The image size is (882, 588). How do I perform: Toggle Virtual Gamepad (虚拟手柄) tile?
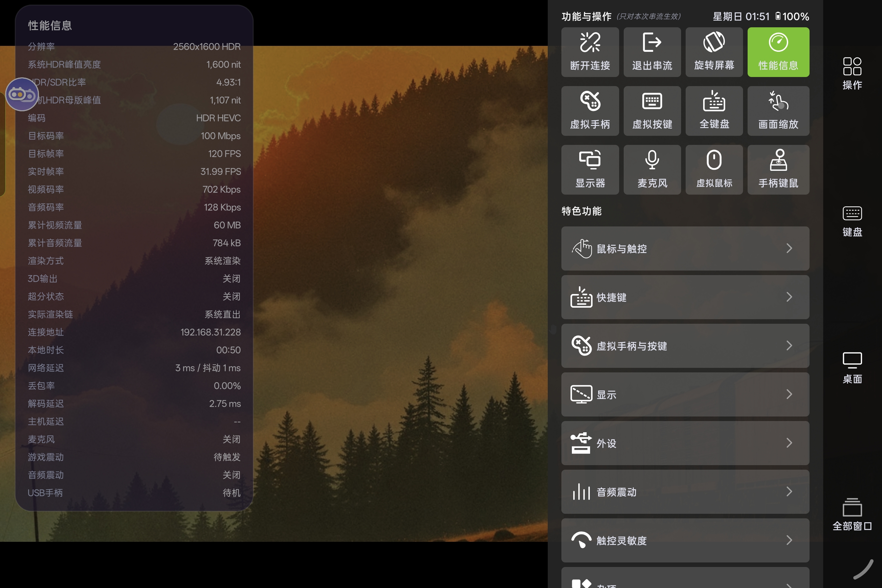pyautogui.click(x=590, y=111)
